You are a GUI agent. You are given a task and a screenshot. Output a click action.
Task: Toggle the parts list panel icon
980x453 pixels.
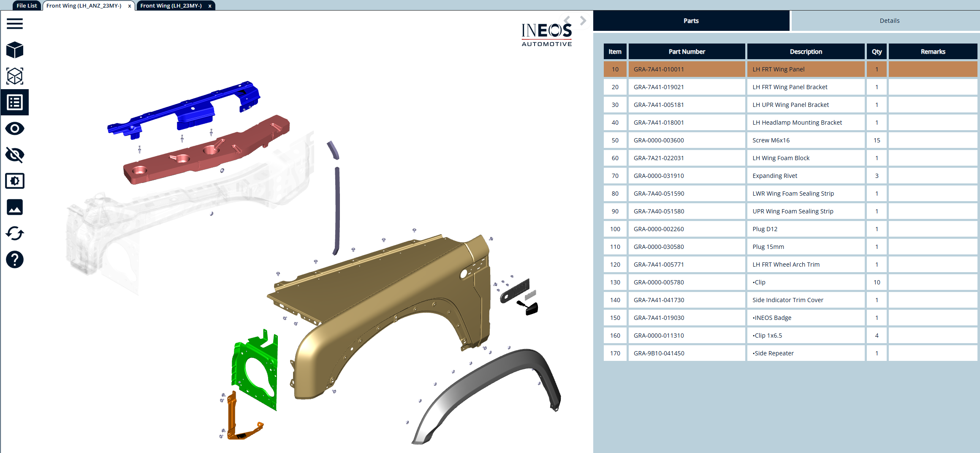(15, 102)
